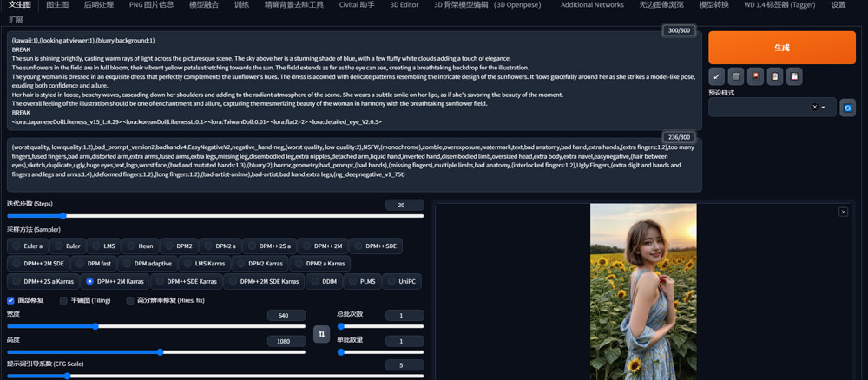Switch to the 3D Editor tab
Screen dimensions: 868x380
coord(404,5)
